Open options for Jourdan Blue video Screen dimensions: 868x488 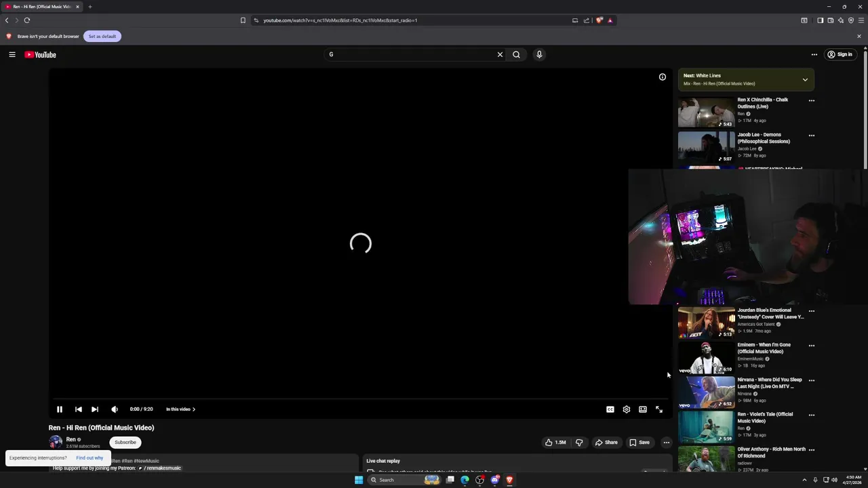(812, 311)
